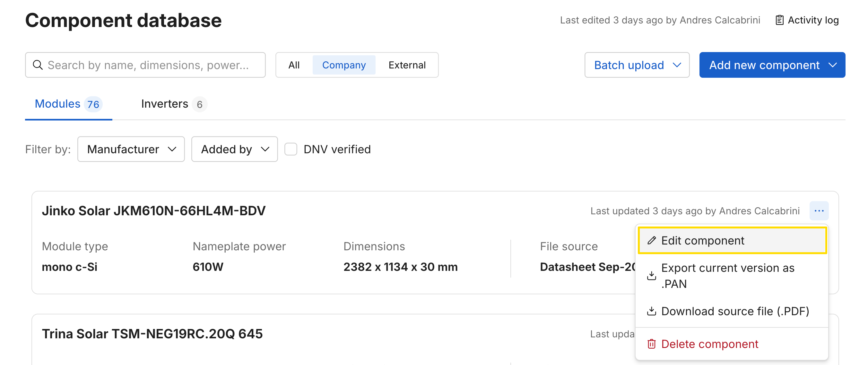Focus the search by name field

(x=145, y=65)
